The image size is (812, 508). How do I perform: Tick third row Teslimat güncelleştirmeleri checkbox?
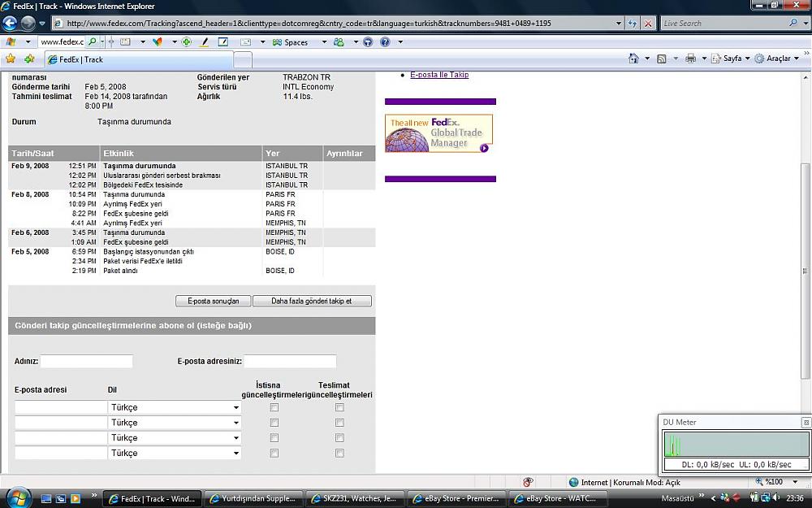[339, 438]
